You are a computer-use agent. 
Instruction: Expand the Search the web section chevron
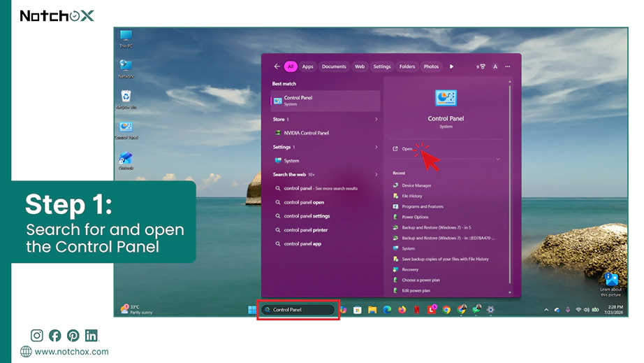point(376,174)
